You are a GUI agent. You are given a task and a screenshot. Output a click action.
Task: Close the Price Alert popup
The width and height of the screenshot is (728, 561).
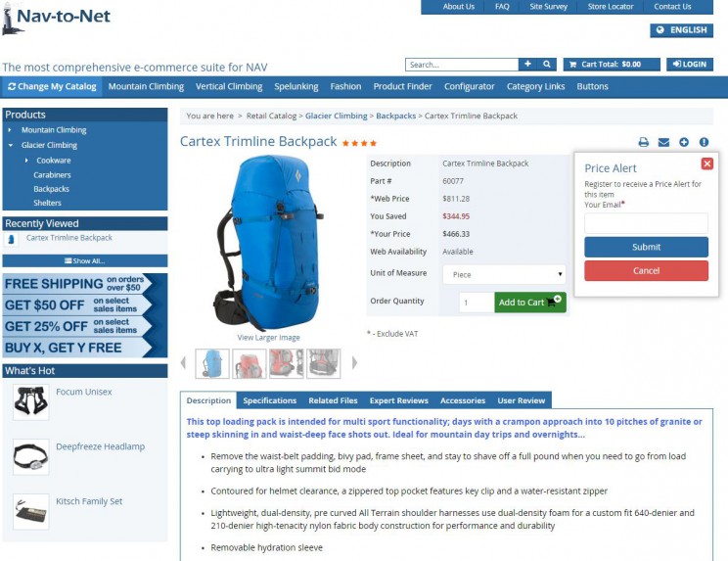click(707, 164)
